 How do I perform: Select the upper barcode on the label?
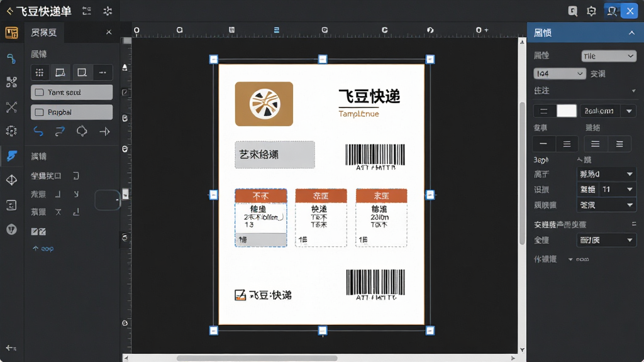(x=375, y=156)
